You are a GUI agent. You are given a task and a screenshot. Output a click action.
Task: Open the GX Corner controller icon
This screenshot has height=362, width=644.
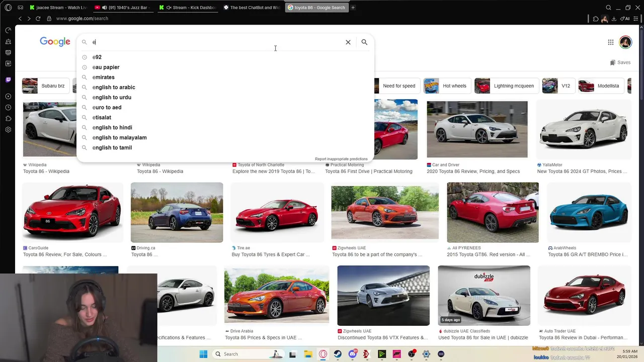20,8
